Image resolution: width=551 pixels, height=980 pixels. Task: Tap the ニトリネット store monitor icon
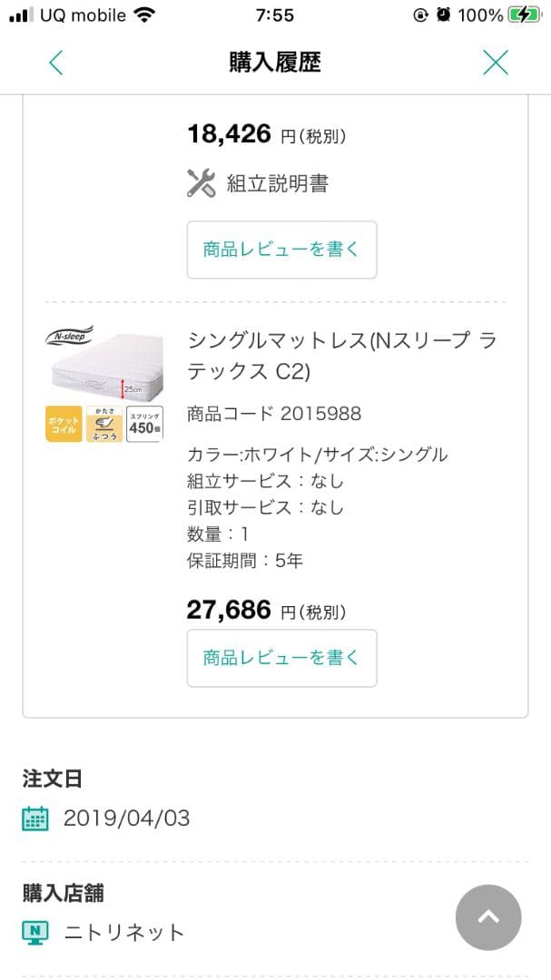point(35,932)
